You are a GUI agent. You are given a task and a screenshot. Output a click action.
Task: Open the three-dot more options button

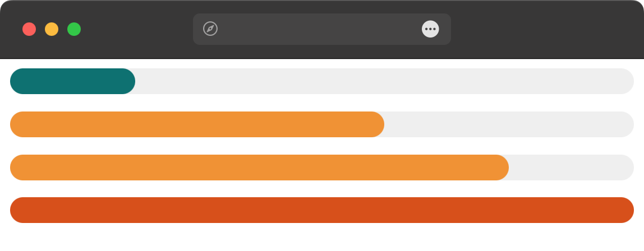(x=430, y=29)
